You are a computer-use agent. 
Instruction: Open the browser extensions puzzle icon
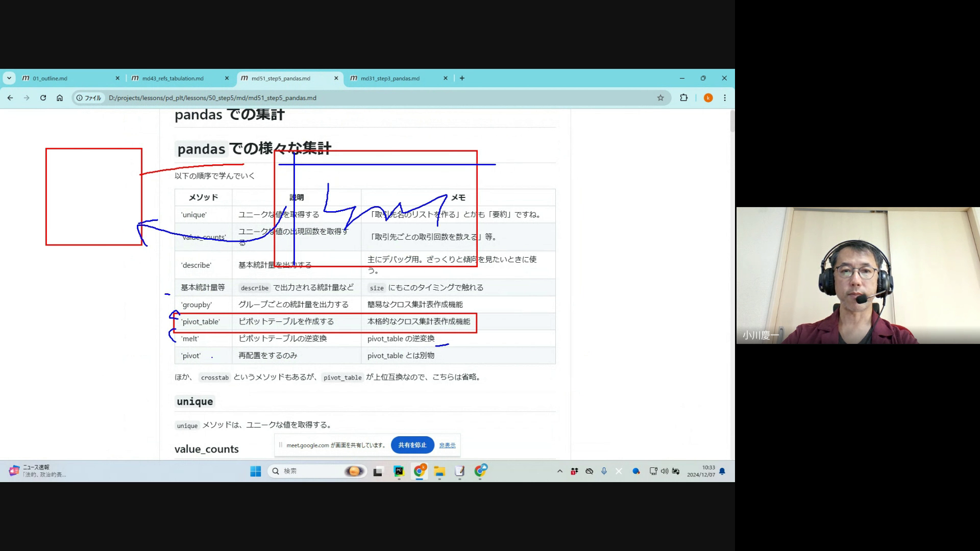tap(683, 98)
